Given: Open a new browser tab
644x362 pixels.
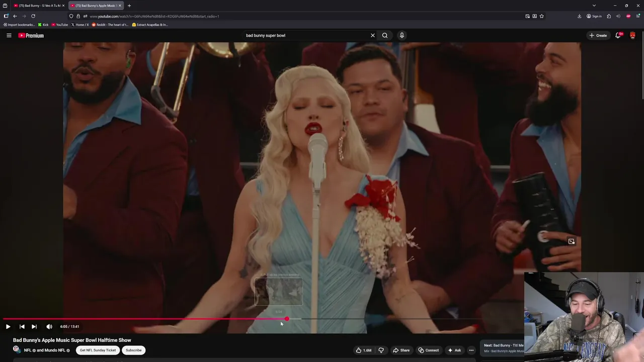Looking at the screenshot, I should [129, 6].
